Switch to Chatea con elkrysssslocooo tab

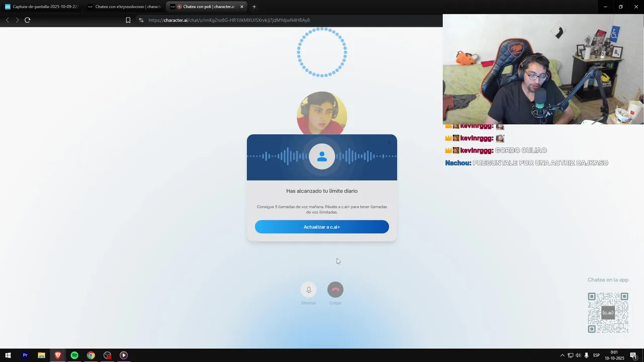[x=124, y=7]
